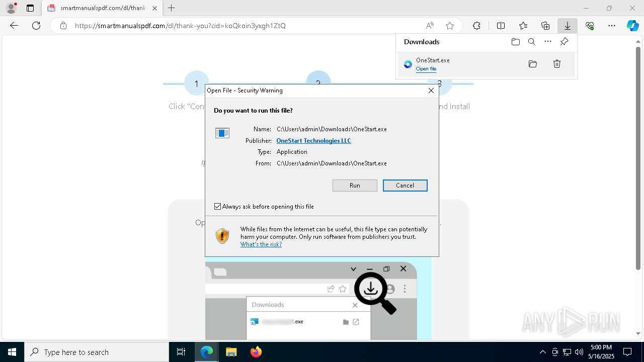
Task: Open the profile avatar icon
Action: [11, 8]
